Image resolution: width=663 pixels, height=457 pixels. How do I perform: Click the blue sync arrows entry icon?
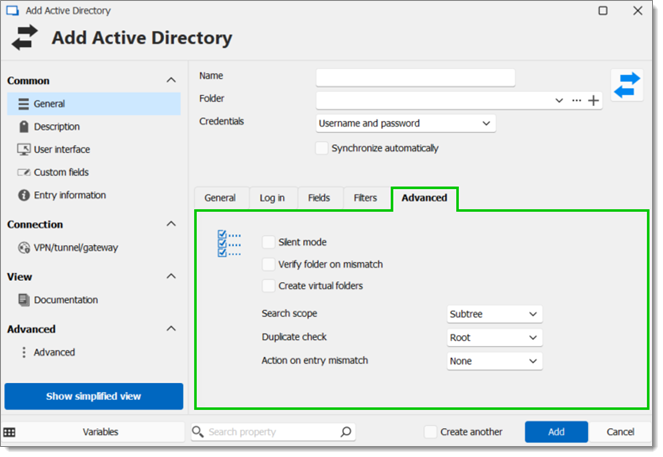pos(627,85)
